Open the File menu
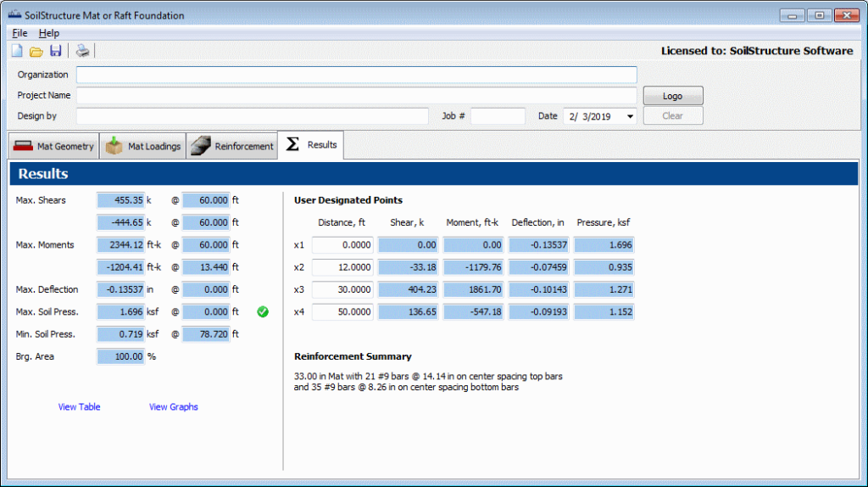 click(x=20, y=33)
